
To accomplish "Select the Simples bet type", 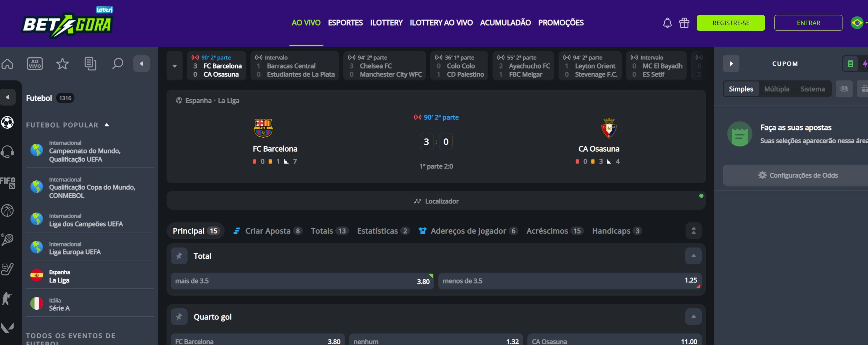I will pyautogui.click(x=741, y=89).
